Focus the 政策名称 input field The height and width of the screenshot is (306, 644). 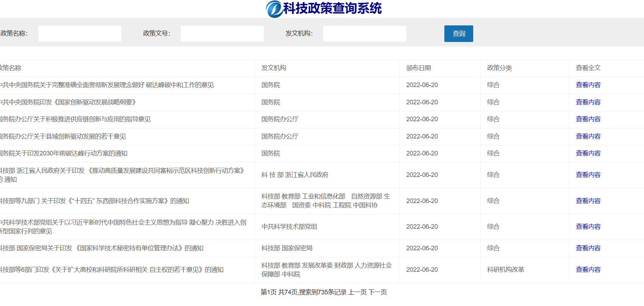click(x=80, y=33)
